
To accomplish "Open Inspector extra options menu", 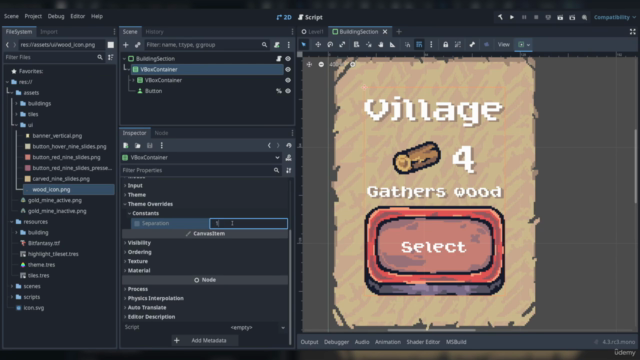I will click(x=162, y=145).
